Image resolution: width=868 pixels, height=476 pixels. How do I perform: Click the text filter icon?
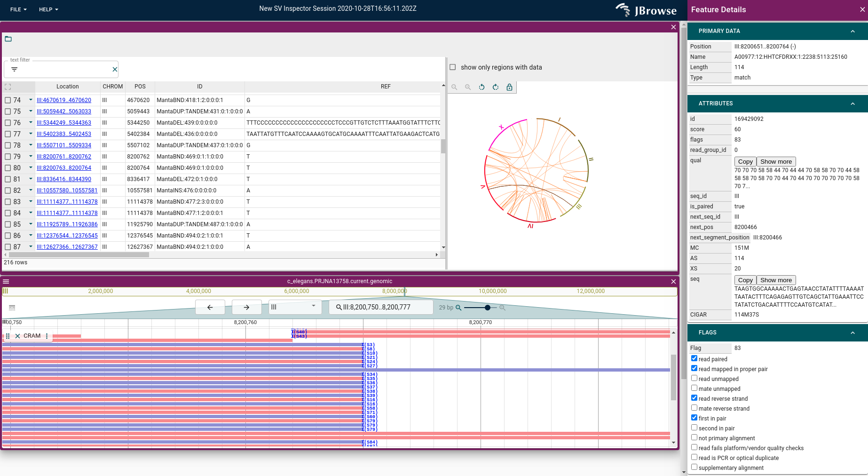(14, 69)
